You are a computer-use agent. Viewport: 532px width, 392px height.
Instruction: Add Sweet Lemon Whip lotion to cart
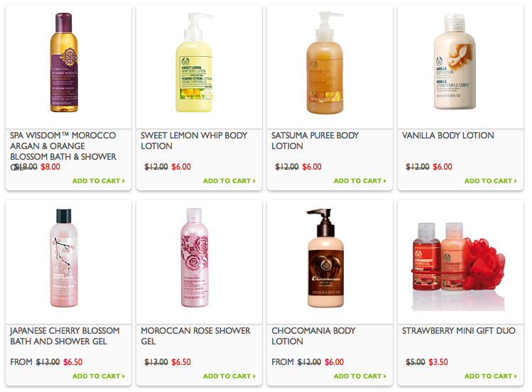(229, 181)
